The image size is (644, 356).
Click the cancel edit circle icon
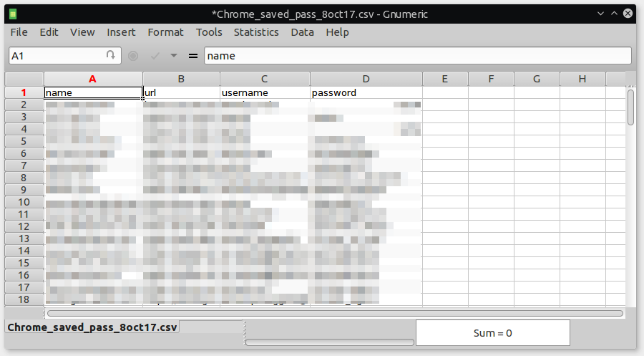pyautogui.click(x=133, y=55)
